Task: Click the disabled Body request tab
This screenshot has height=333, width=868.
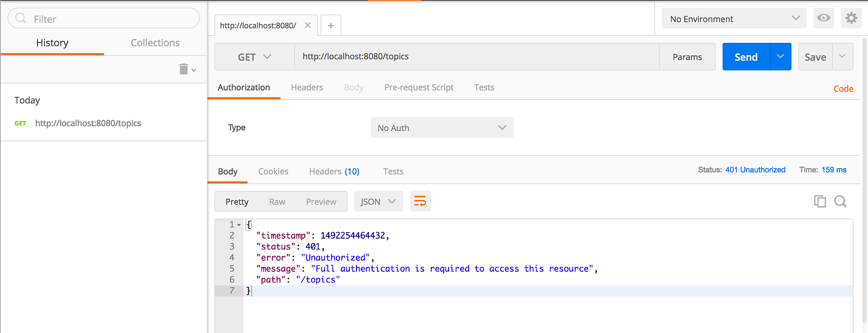Action: tap(354, 87)
